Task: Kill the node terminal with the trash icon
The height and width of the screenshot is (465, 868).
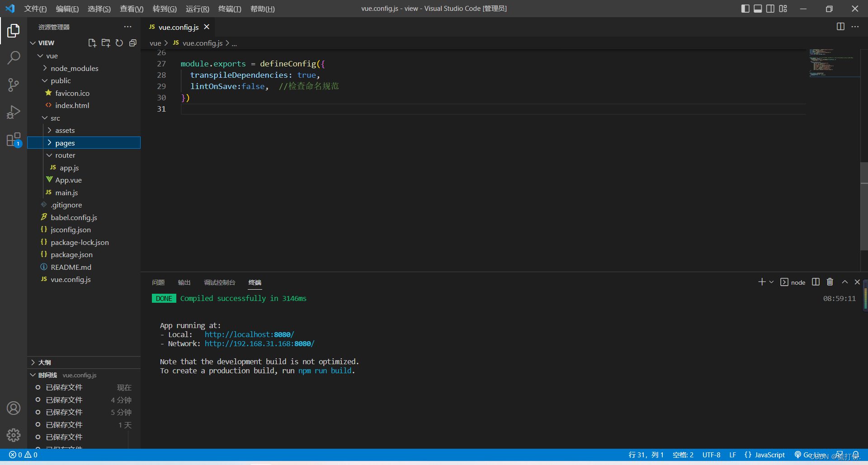Action: (x=830, y=282)
